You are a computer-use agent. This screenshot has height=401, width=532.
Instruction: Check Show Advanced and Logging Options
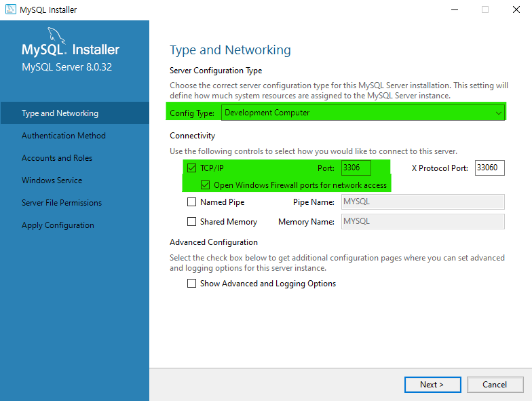click(191, 284)
